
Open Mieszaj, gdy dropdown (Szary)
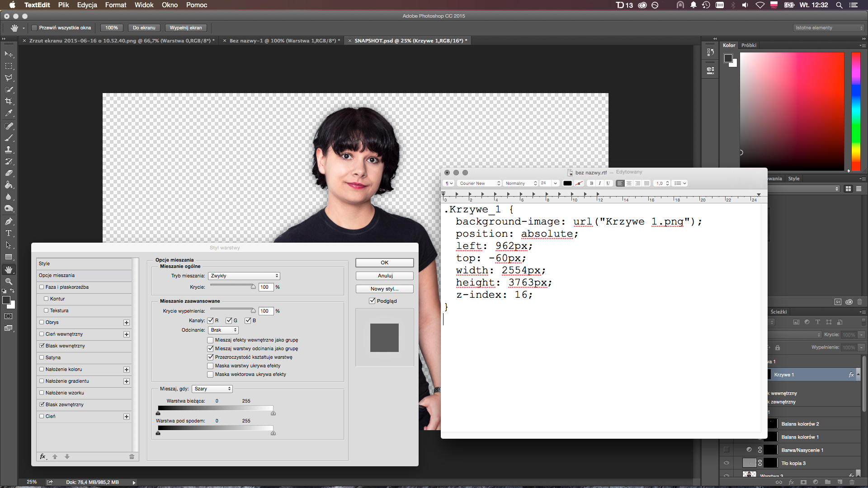click(x=212, y=389)
